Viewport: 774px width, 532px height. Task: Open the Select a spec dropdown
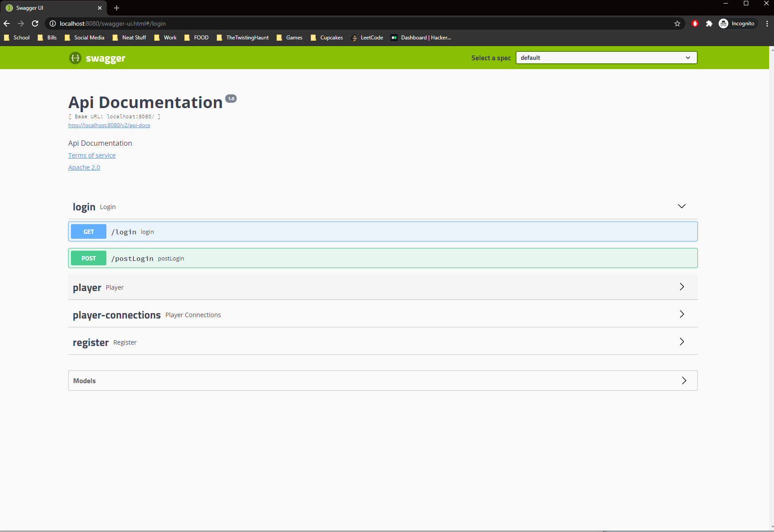(606, 58)
